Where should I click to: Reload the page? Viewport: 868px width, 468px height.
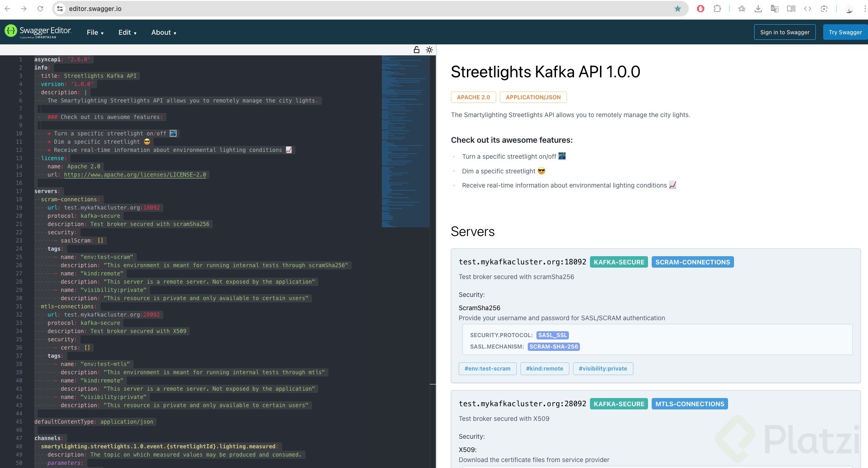point(40,9)
